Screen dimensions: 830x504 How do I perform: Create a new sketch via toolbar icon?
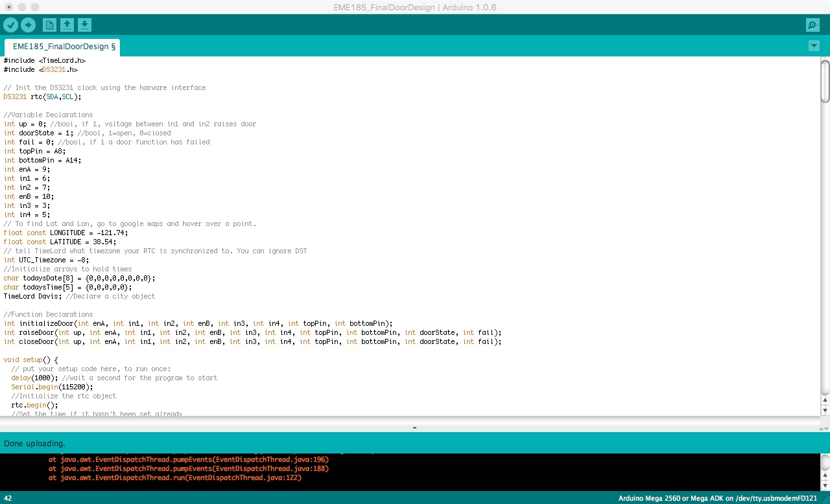point(49,25)
